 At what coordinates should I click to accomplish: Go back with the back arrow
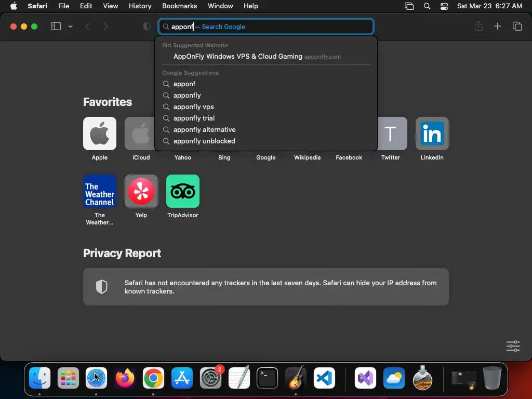point(87,26)
